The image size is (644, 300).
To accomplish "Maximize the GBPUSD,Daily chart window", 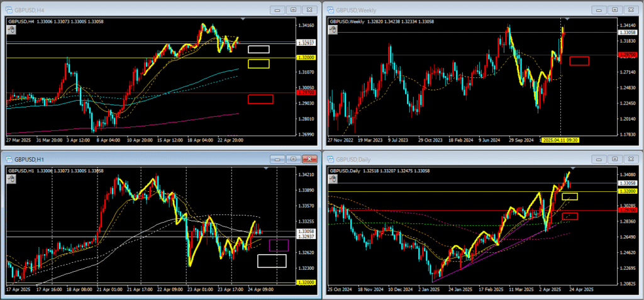I will [x=615, y=159].
